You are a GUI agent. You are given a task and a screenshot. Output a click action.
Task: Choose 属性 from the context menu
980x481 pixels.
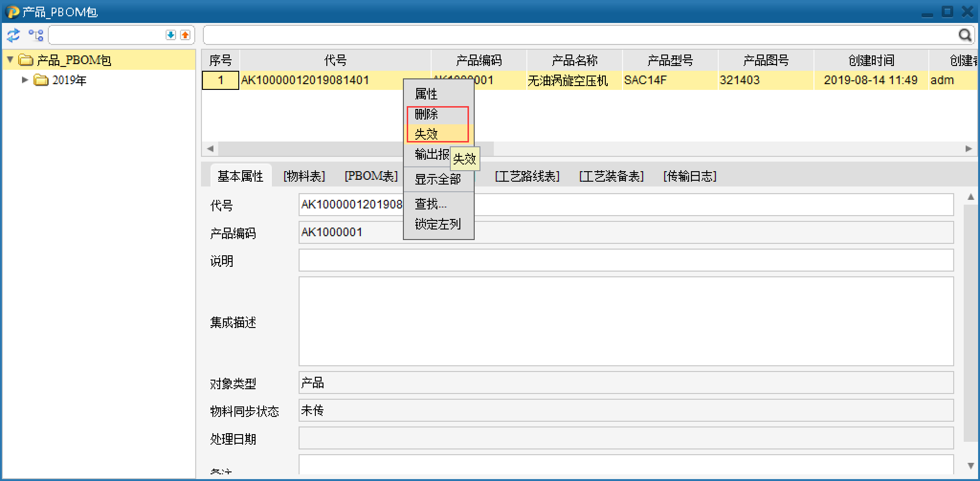[439, 94]
